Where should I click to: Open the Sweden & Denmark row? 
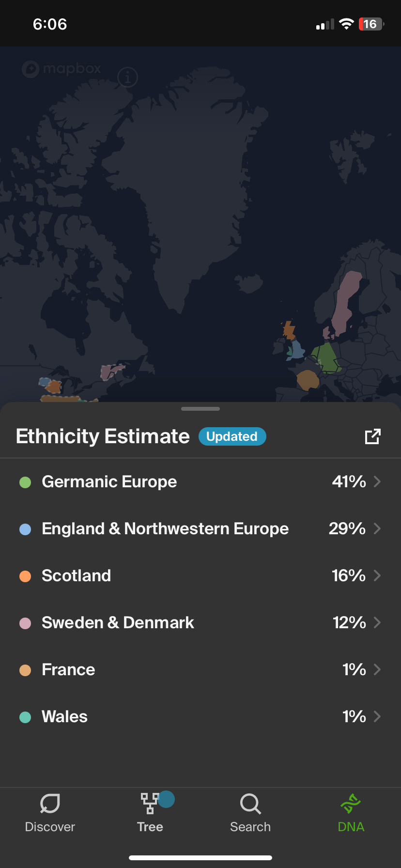(x=200, y=622)
